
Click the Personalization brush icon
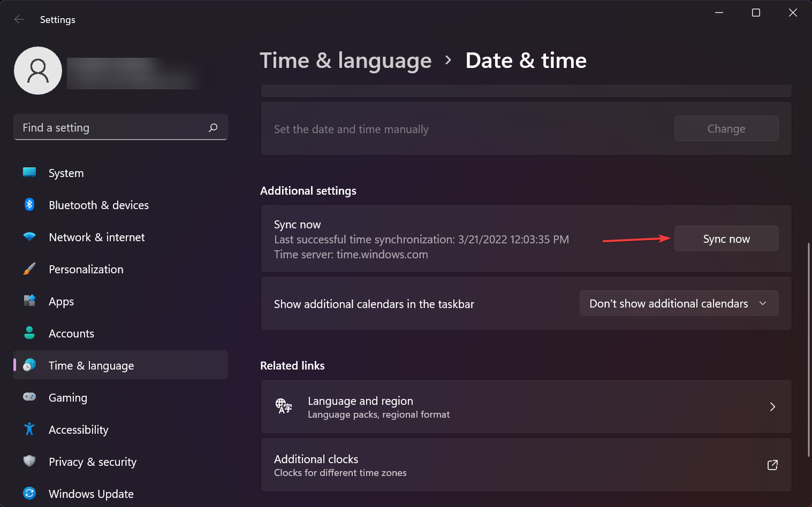29,269
